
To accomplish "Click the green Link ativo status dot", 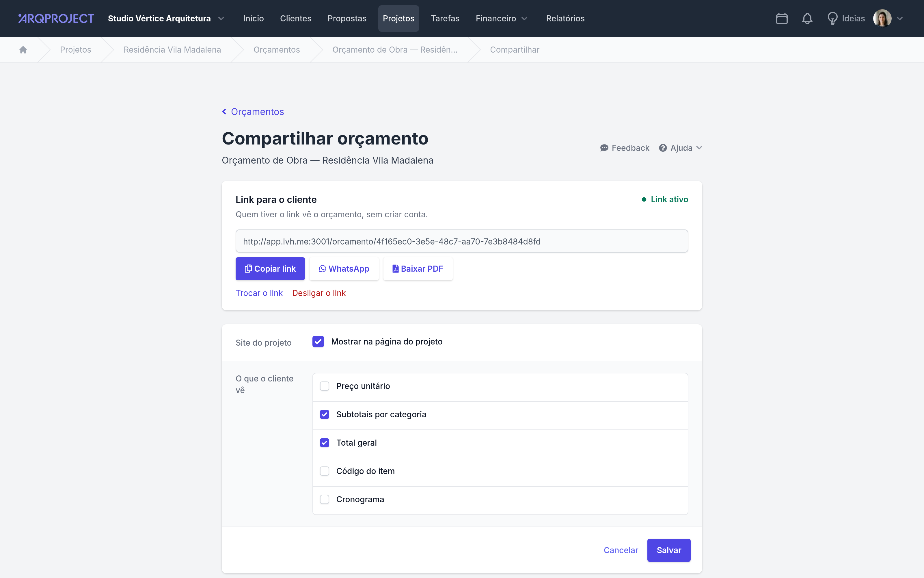I will 644,199.
